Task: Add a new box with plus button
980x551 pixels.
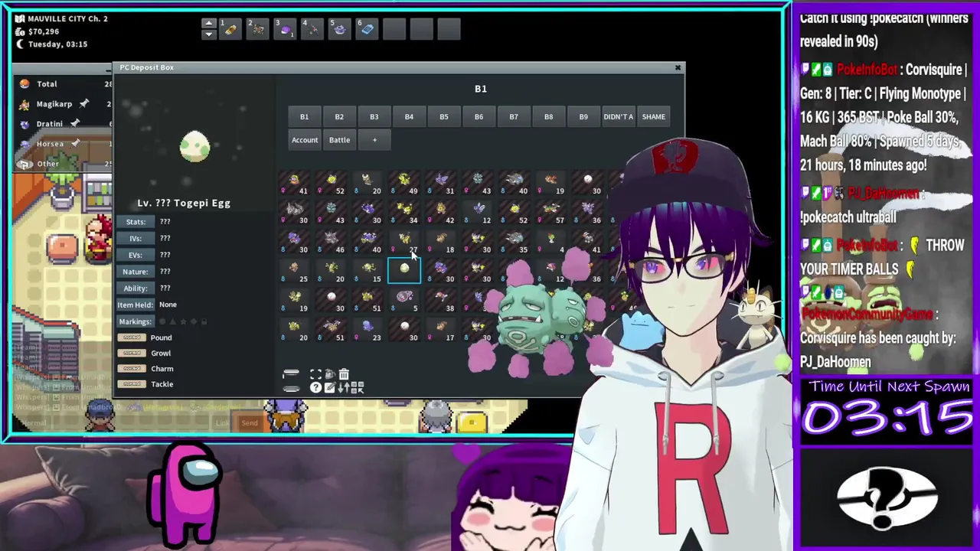Action: (x=374, y=140)
